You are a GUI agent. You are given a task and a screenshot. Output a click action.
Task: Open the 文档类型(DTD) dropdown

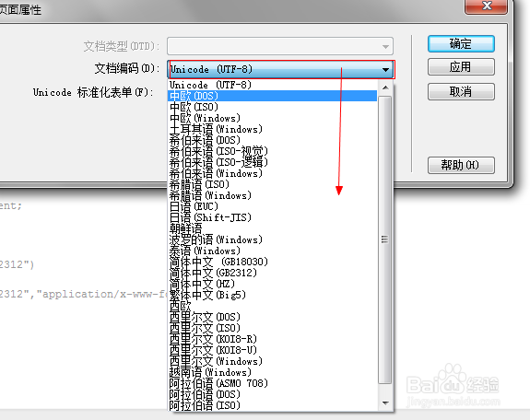280,46
